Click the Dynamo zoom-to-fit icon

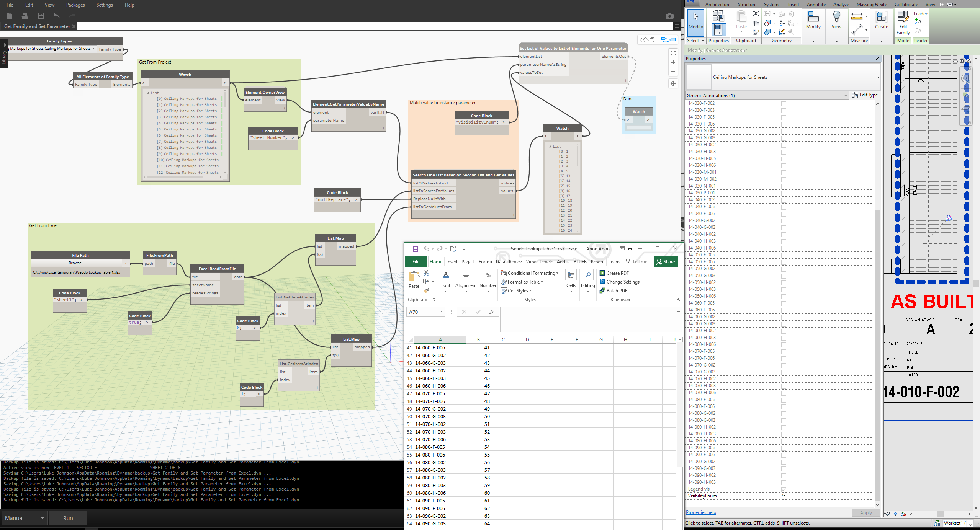pos(673,53)
